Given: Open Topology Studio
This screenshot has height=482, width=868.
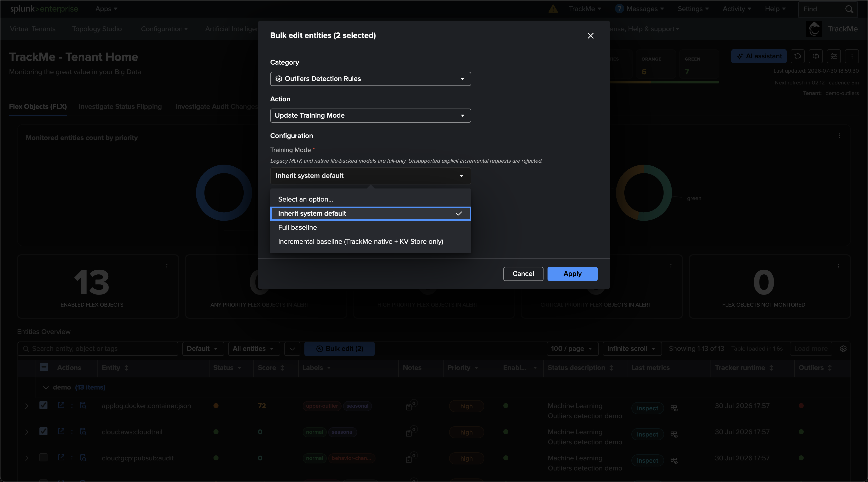Looking at the screenshot, I should click(97, 29).
